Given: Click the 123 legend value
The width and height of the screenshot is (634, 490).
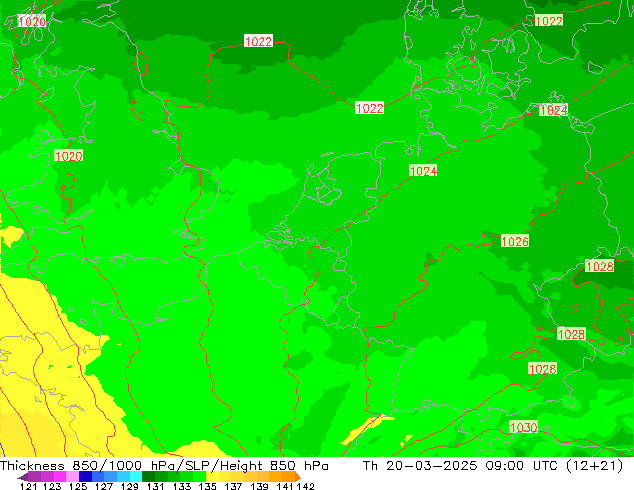Looking at the screenshot, I should pyautogui.click(x=52, y=486).
